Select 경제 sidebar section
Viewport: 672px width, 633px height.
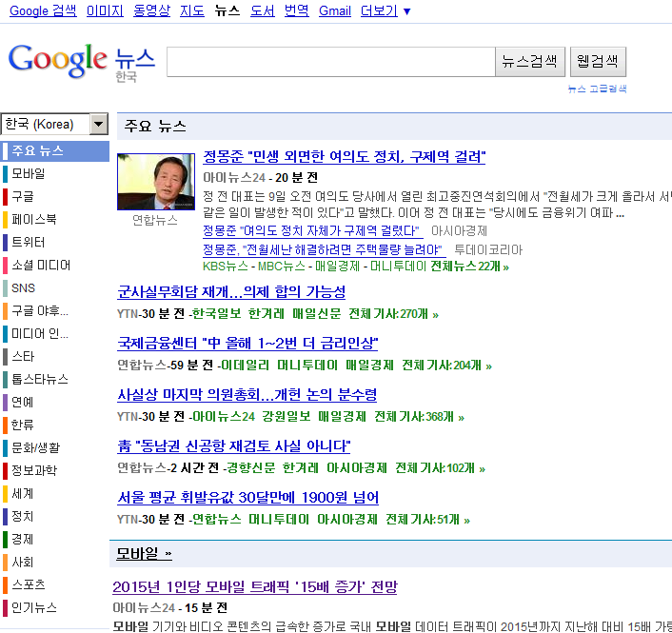point(22,539)
